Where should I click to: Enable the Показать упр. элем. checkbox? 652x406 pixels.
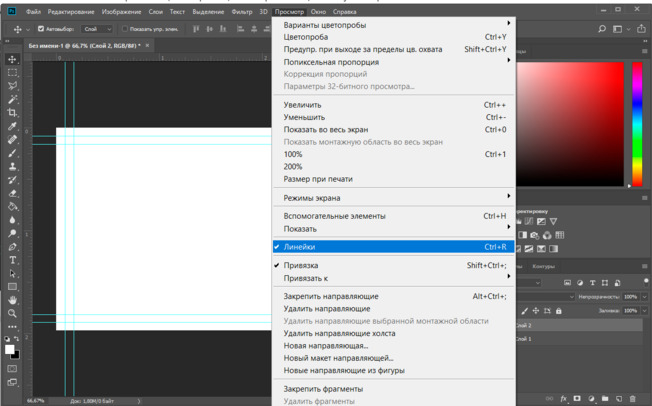(x=124, y=29)
